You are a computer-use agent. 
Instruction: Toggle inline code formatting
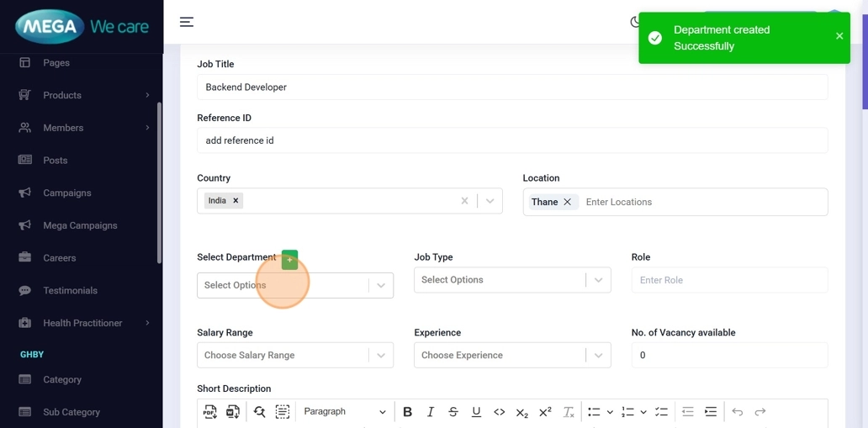pos(499,412)
